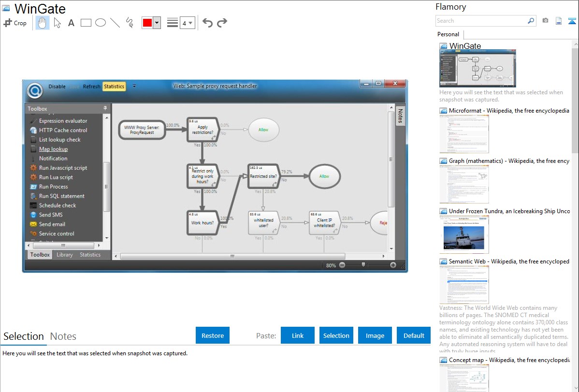Click the zoom in plus button

393,265
